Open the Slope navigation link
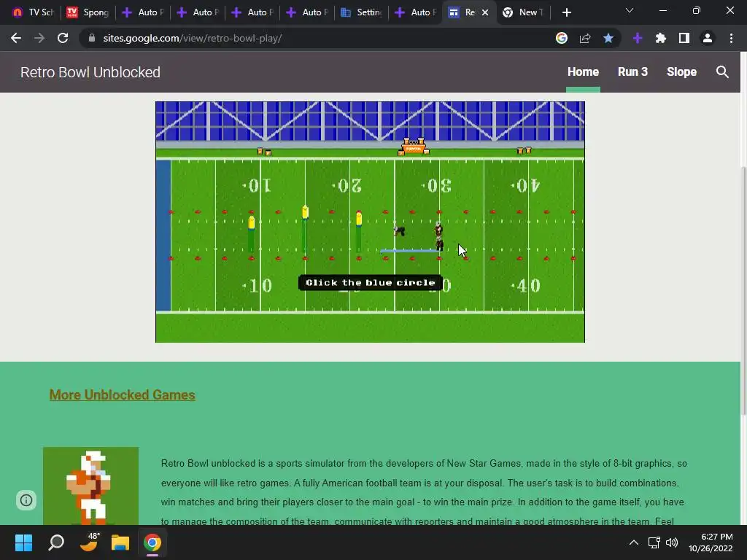The width and height of the screenshot is (747, 560). pos(682,72)
